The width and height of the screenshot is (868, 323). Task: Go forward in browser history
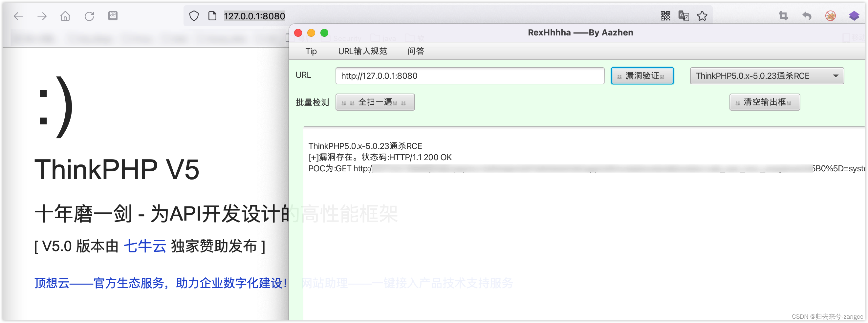[x=42, y=16]
